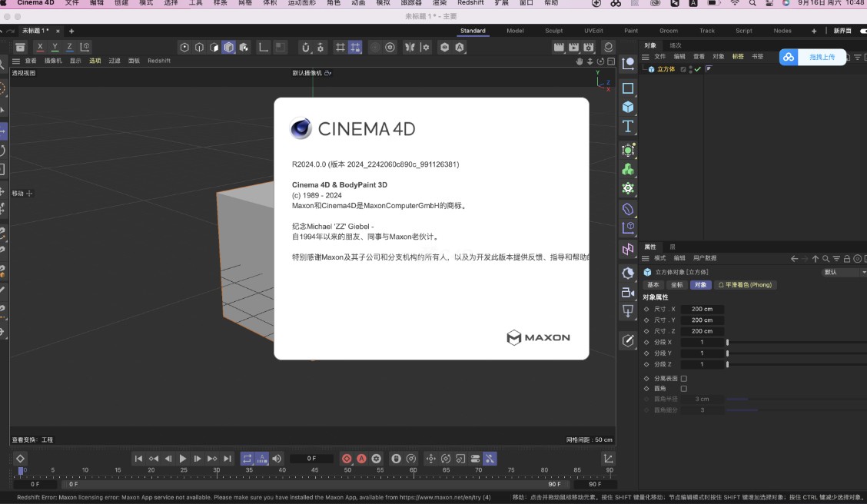The height and width of the screenshot is (504, 867).
Task: Toggle the 立方体 object's green enable checkmark
Action: point(697,68)
